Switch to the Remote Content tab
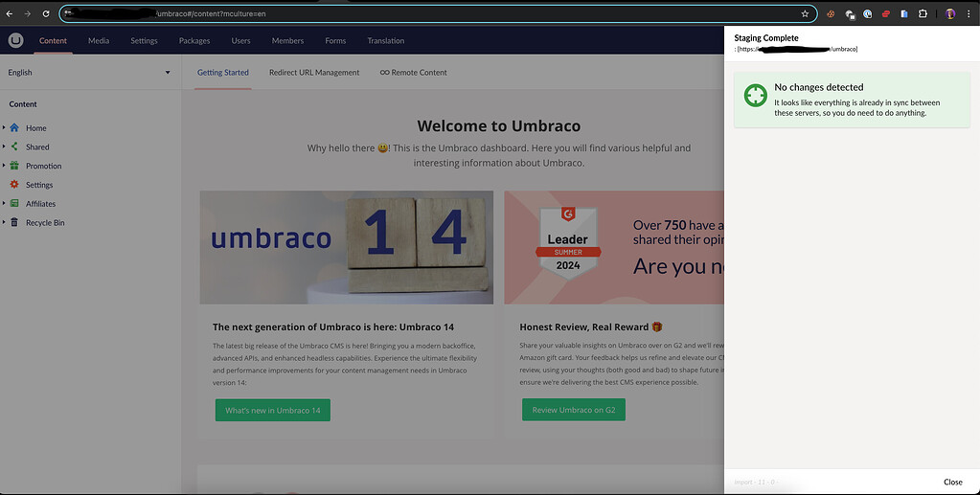 (413, 73)
